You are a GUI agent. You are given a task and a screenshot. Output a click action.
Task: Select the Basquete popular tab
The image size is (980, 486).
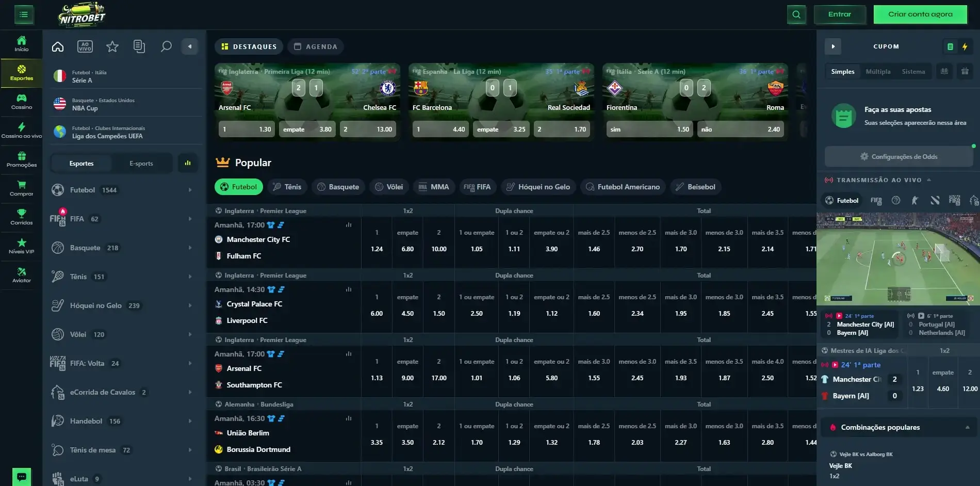click(x=338, y=187)
